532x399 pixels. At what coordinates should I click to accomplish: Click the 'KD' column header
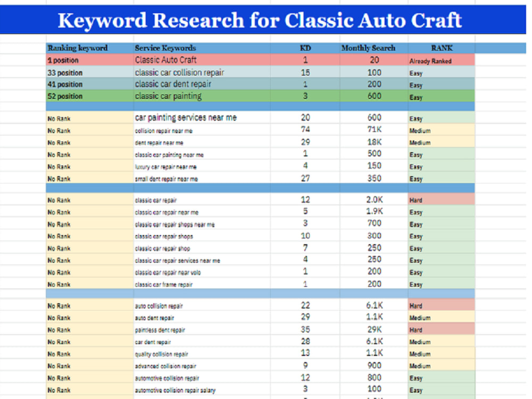point(305,48)
